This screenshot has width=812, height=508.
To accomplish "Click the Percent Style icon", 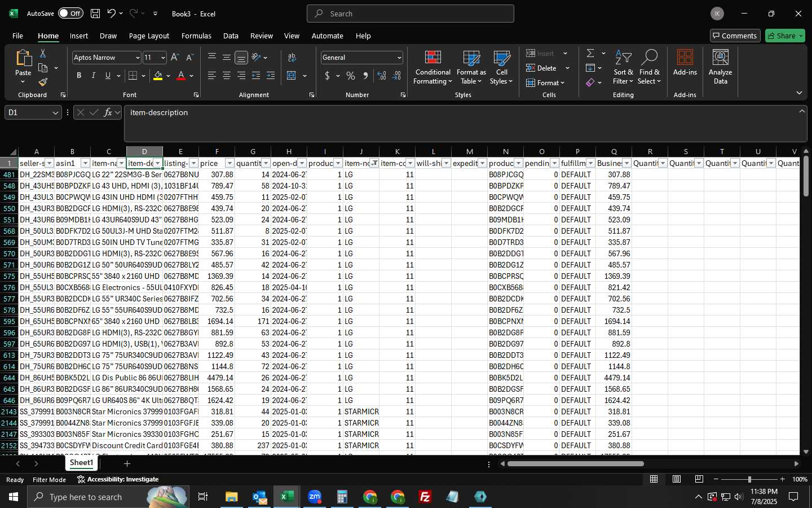I will [x=351, y=76].
